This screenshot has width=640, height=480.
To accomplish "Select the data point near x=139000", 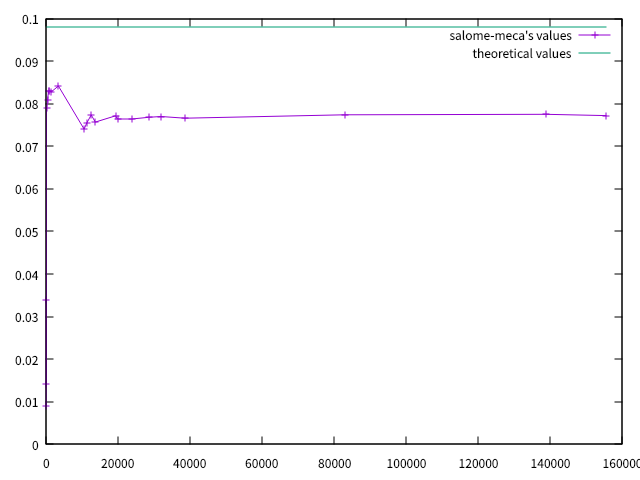I will click(546, 114).
